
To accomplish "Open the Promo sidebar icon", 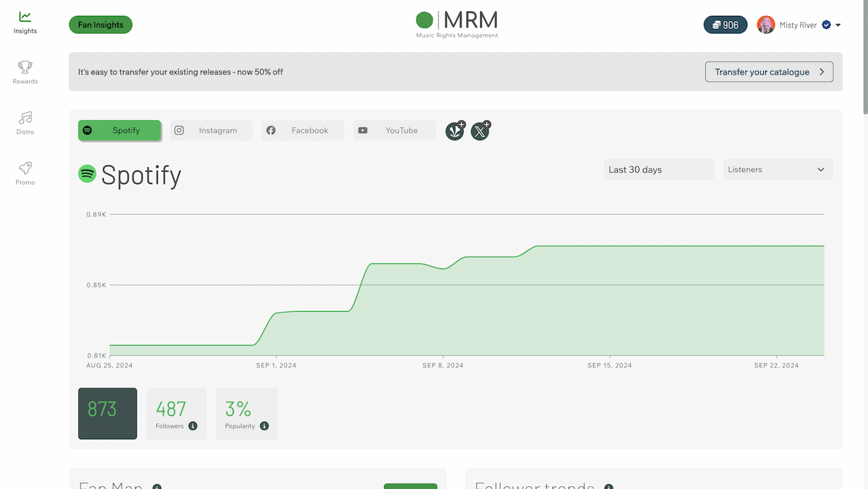I will click(25, 172).
